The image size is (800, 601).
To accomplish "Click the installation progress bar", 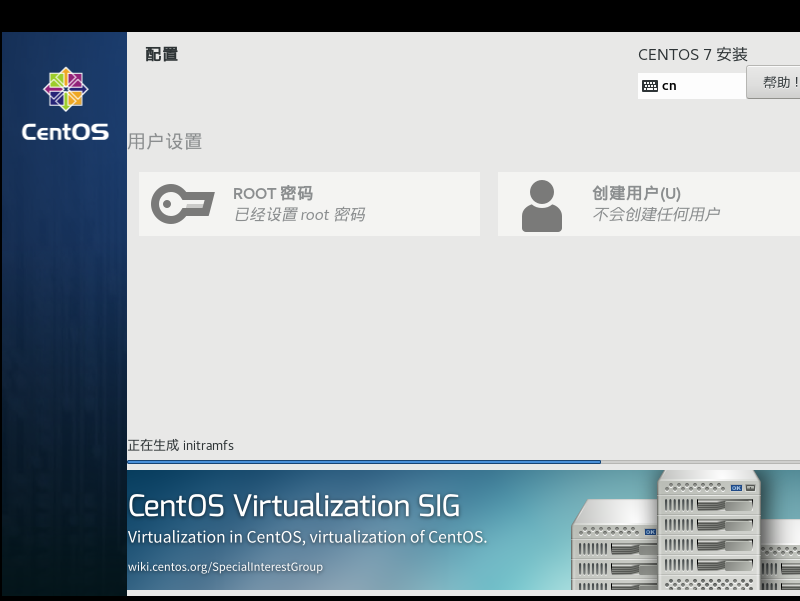I will [364, 462].
